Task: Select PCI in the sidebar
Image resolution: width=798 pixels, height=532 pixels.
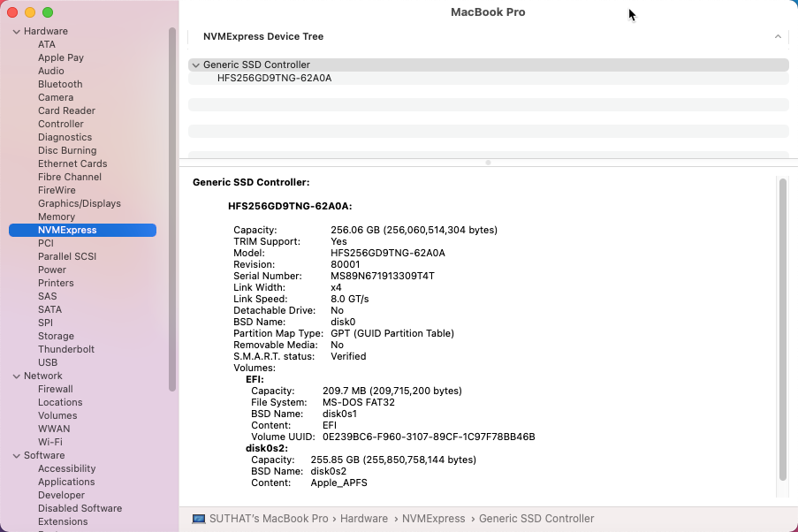Action: click(45, 243)
